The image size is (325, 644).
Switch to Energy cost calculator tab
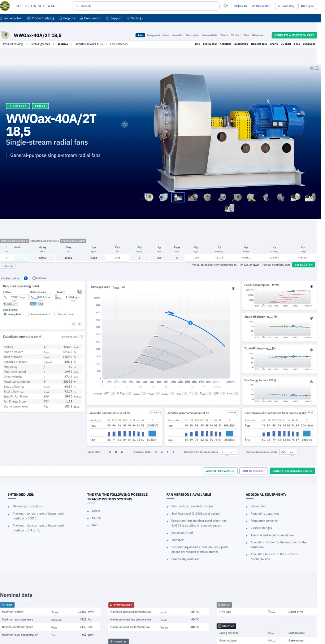tap(73, 241)
